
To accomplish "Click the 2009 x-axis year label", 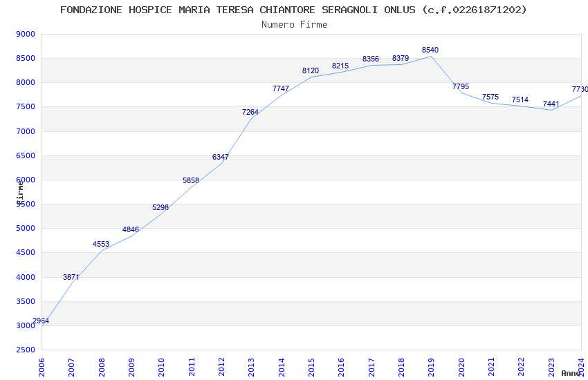I will 131,367.
